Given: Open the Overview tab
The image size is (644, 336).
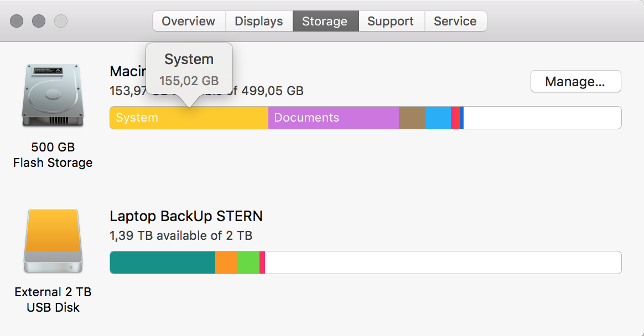Looking at the screenshot, I should pos(189,21).
